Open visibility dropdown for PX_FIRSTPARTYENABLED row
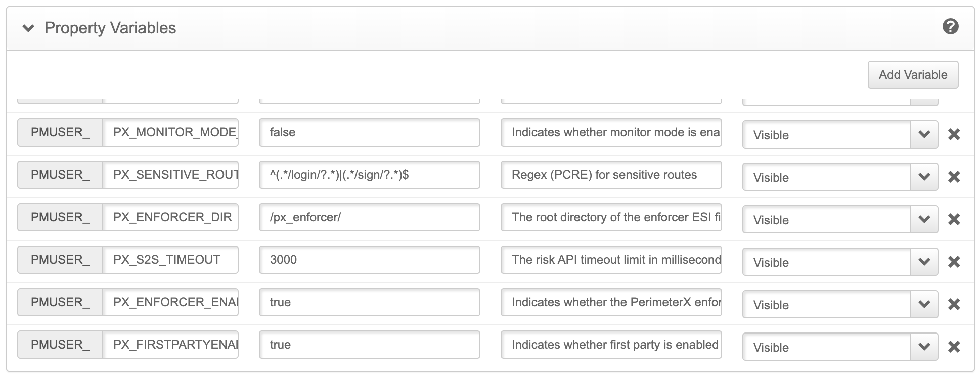980x381 pixels. tap(924, 347)
